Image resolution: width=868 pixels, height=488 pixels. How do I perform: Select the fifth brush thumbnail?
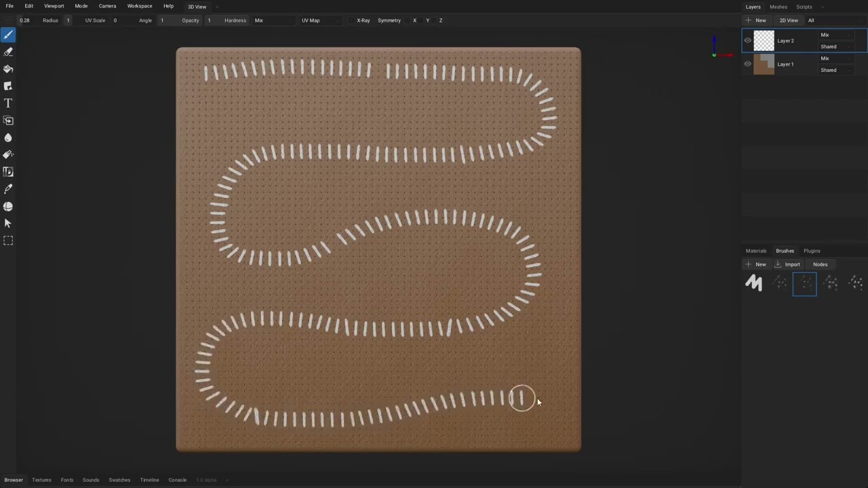pos(856,283)
